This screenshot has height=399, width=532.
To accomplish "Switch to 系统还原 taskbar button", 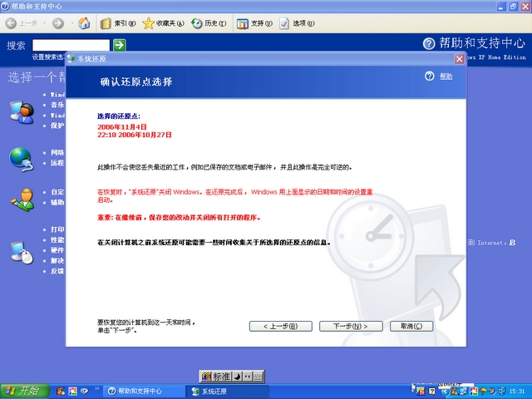I will (x=228, y=392).
